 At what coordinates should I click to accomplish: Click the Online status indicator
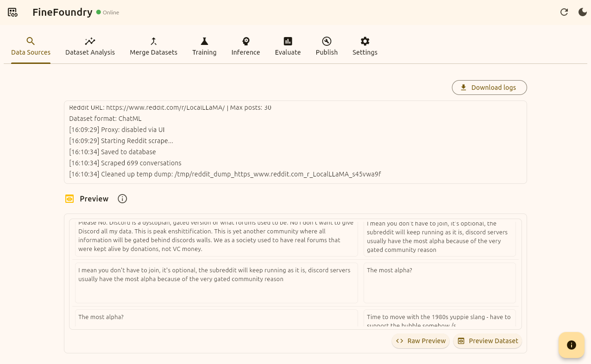[107, 13]
